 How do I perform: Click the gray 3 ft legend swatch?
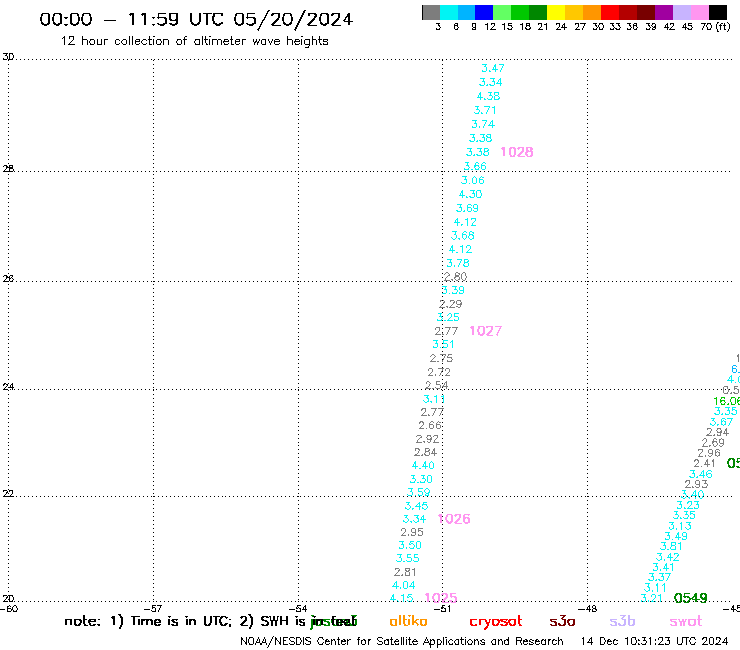pyautogui.click(x=431, y=12)
